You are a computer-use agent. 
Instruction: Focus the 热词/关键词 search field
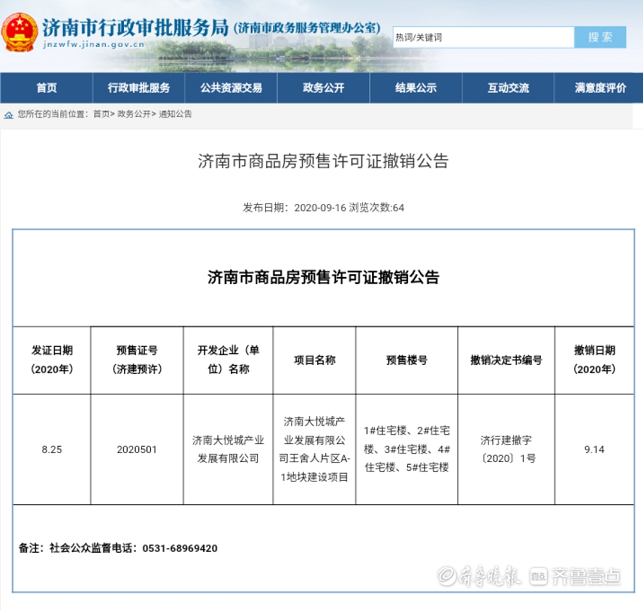click(483, 37)
